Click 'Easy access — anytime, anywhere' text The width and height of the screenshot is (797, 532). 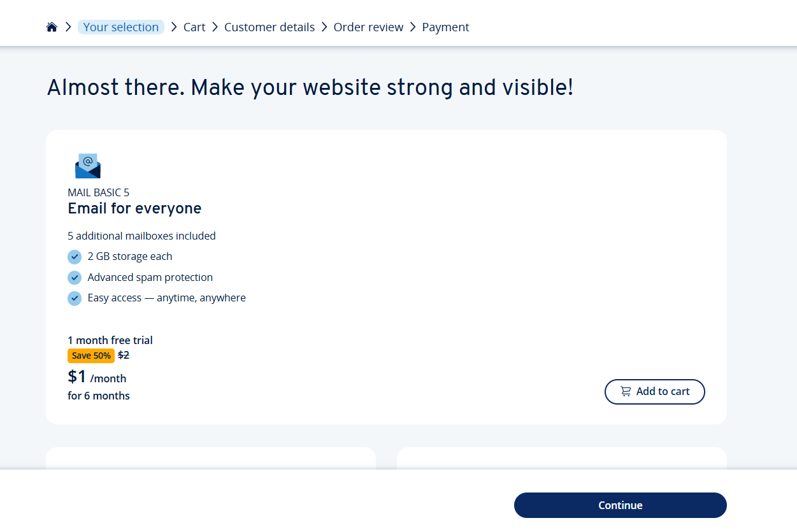[167, 298]
